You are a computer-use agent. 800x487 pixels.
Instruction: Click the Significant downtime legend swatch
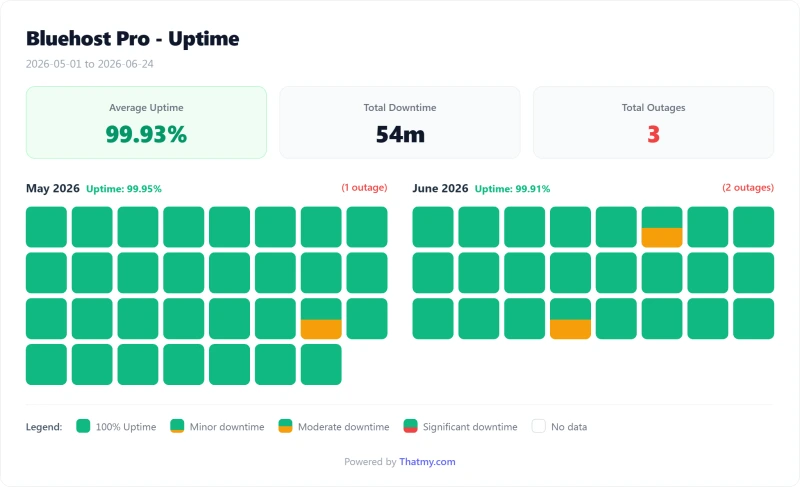(x=410, y=426)
